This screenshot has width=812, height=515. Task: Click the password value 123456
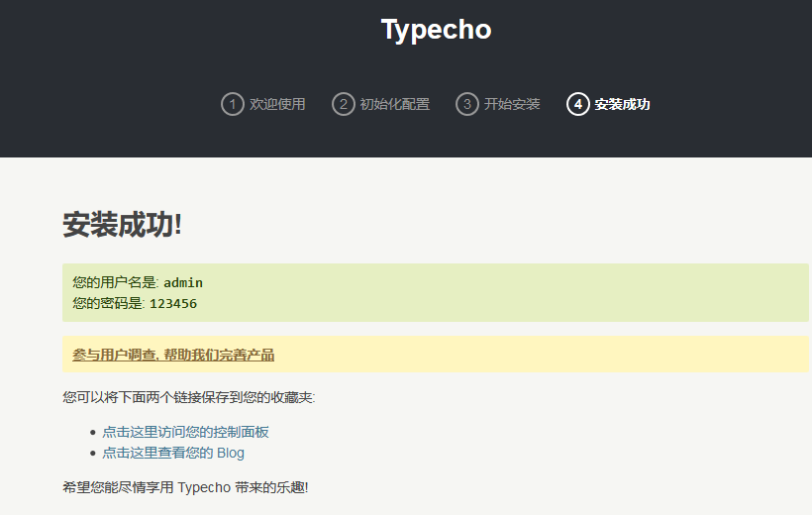click(x=173, y=304)
